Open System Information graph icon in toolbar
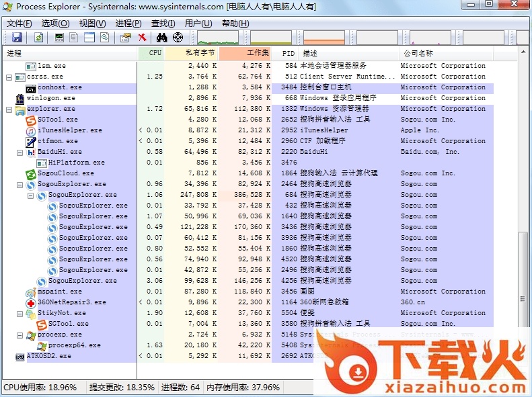Viewport: 532px width, 397px height. (x=59, y=38)
